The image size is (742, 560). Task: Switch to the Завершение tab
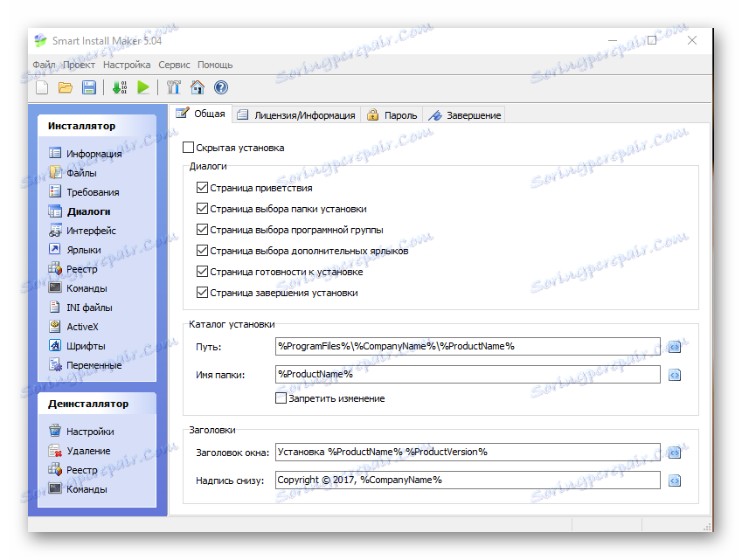tap(464, 115)
